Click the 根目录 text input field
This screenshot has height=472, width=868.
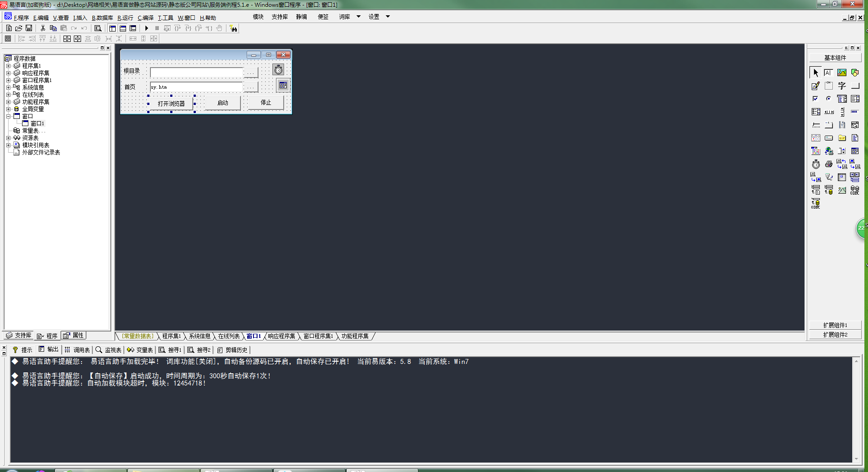coord(196,72)
